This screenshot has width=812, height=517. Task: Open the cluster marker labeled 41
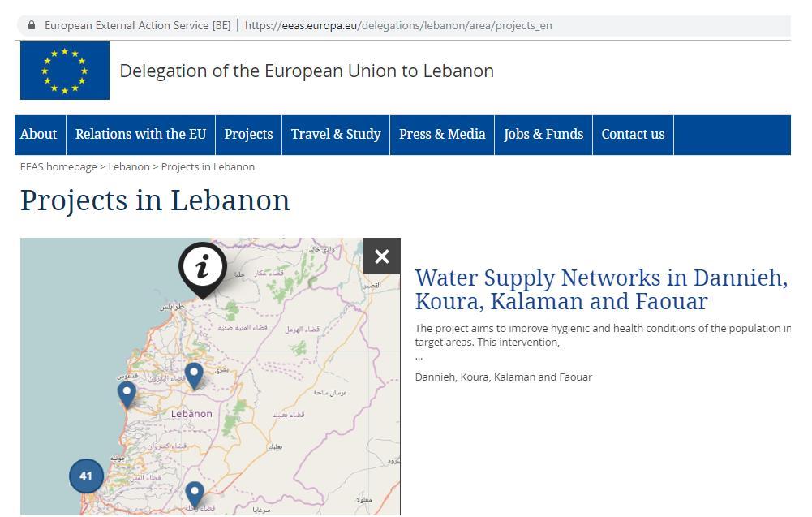[87, 476]
